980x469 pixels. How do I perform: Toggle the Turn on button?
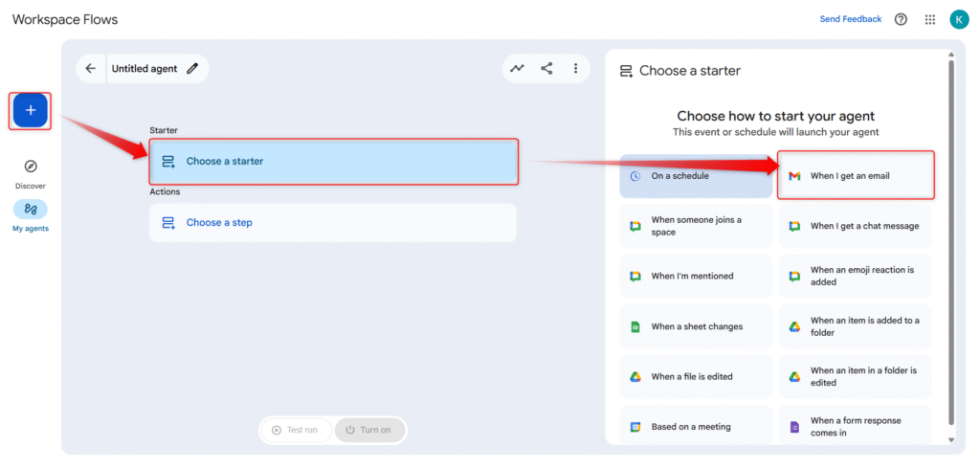pos(369,430)
